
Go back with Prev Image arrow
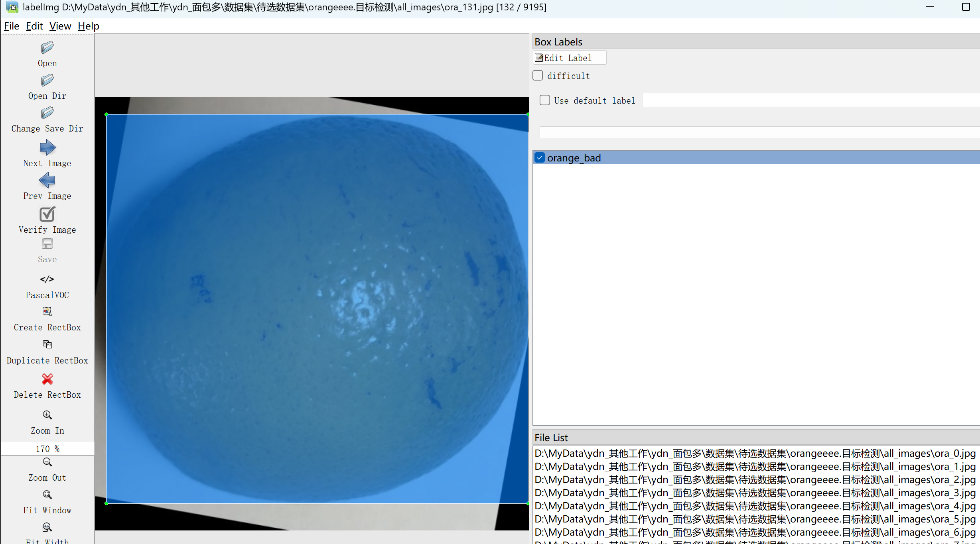coord(47,181)
